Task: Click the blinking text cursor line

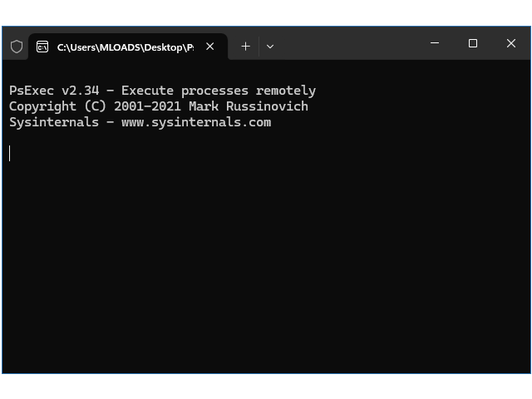Action: pos(10,153)
